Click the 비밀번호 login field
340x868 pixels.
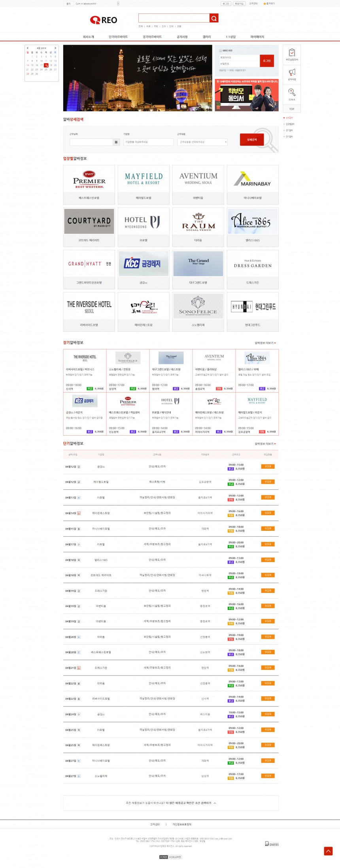239,64
